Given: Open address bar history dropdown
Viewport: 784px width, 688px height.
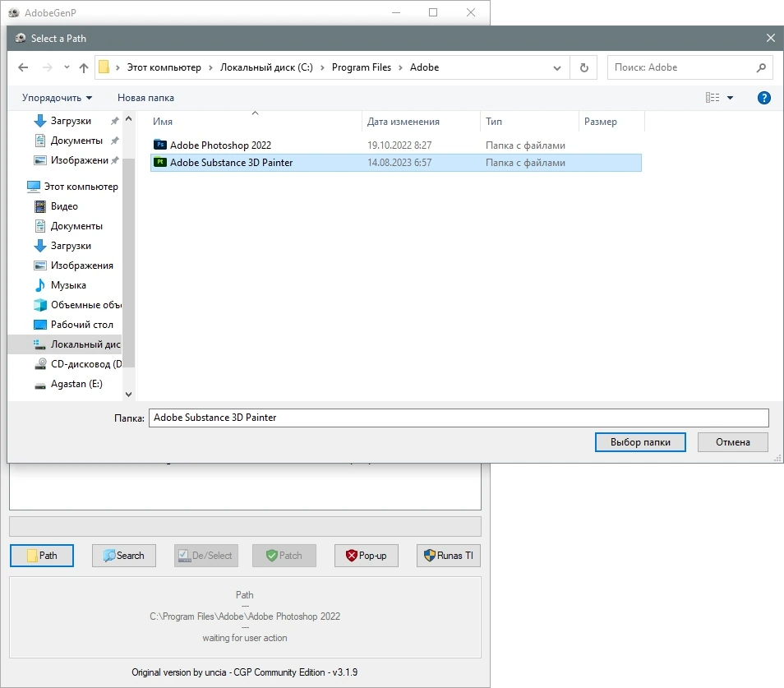Looking at the screenshot, I should 557,68.
